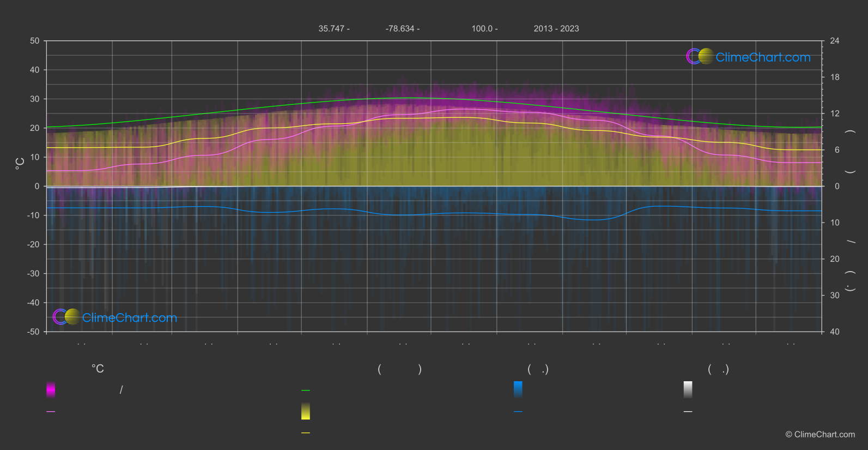Click the rotated °C left axis title
868x450 pixels.
tap(20, 164)
